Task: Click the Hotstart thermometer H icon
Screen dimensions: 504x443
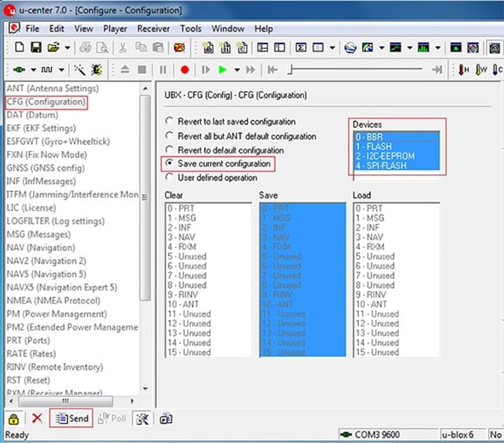Action: tap(463, 70)
